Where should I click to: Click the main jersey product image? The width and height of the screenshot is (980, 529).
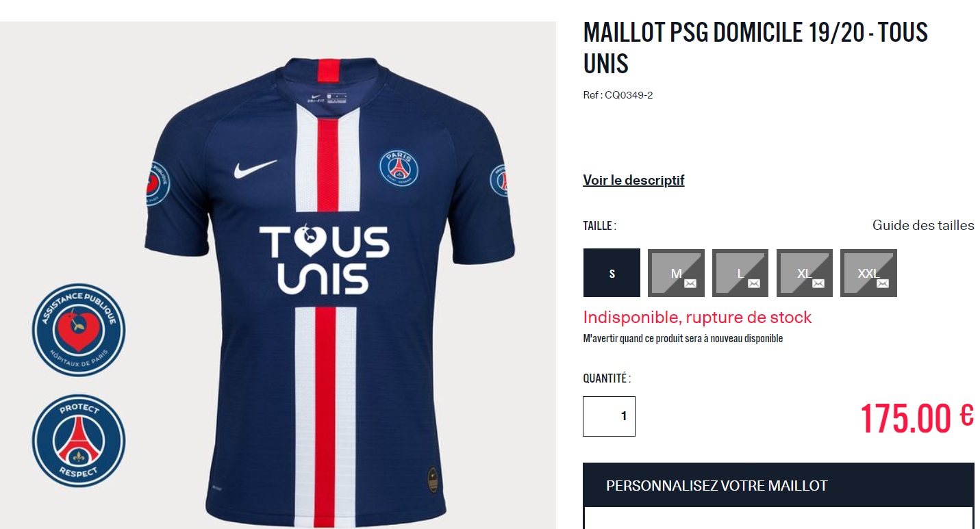(329, 383)
